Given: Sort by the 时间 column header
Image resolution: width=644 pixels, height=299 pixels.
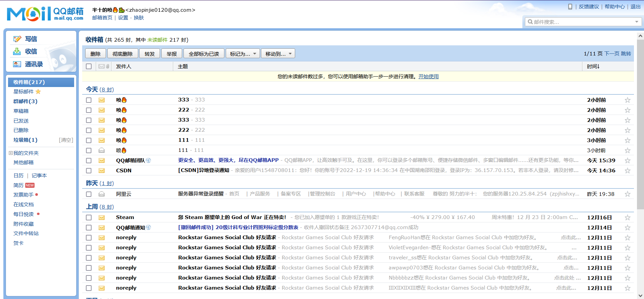Looking at the screenshot, I should point(593,67).
